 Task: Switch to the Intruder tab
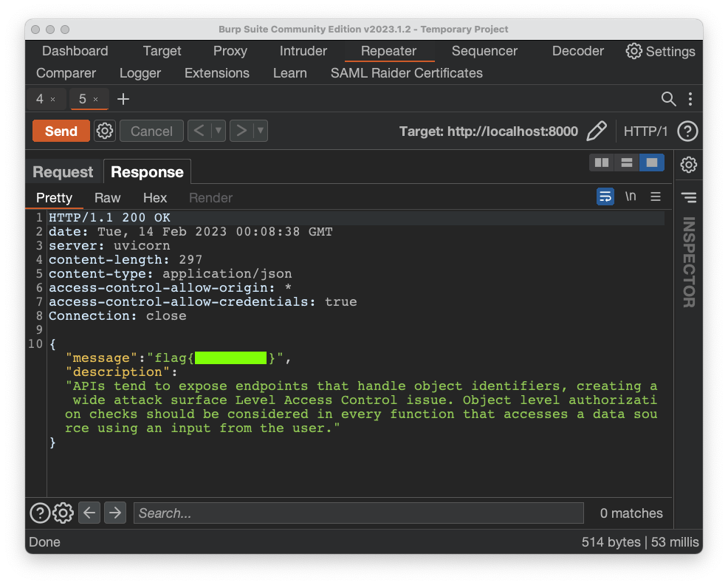pyautogui.click(x=303, y=51)
